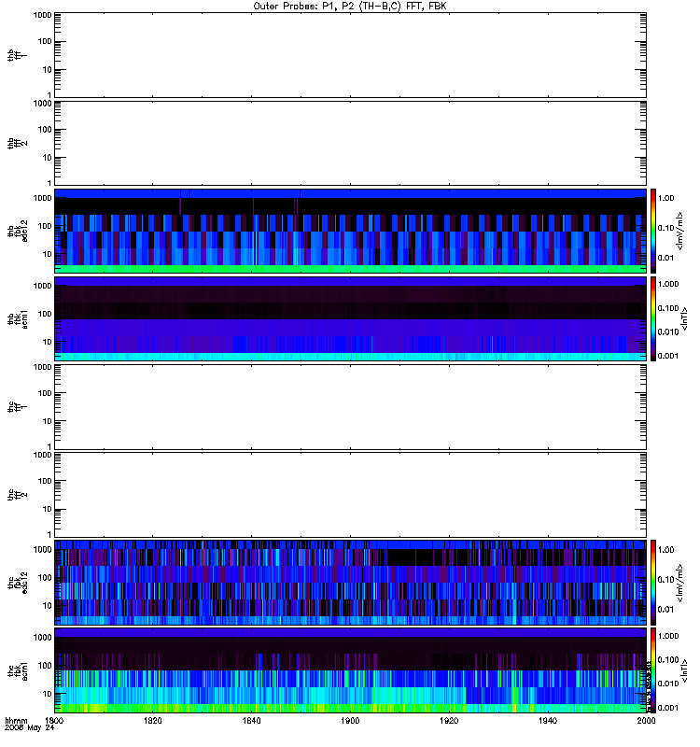Viewport: 700px width, 747px height.
Task: Click the 1840 time axis label
Action: tap(251, 721)
